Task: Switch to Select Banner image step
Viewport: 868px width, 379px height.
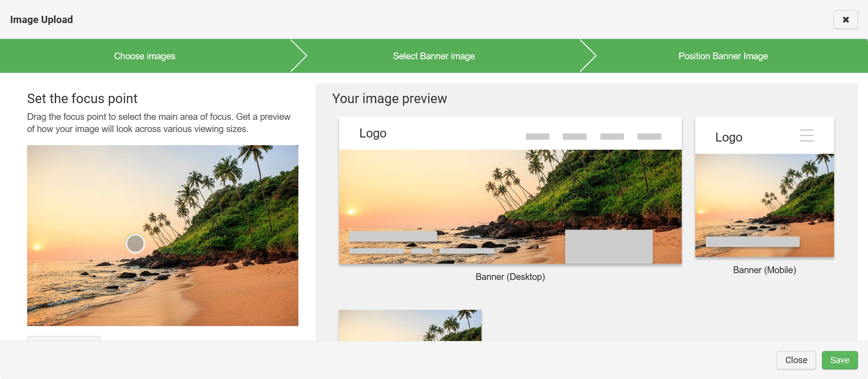Action: tap(434, 56)
